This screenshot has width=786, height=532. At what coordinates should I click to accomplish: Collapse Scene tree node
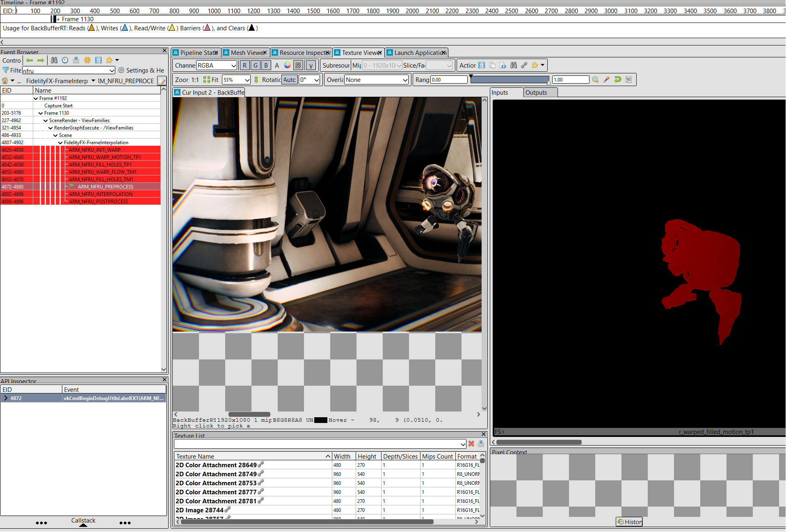tap(55, 135)
